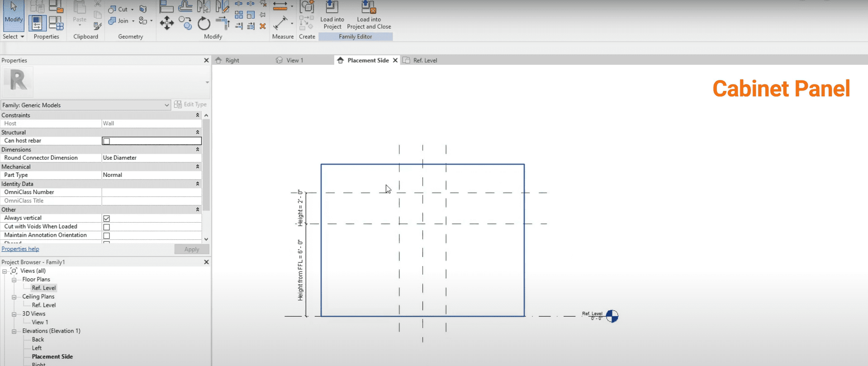Switch to the Ref. Level view tab
Screen dimensions: 868x366
coord(425,60)
